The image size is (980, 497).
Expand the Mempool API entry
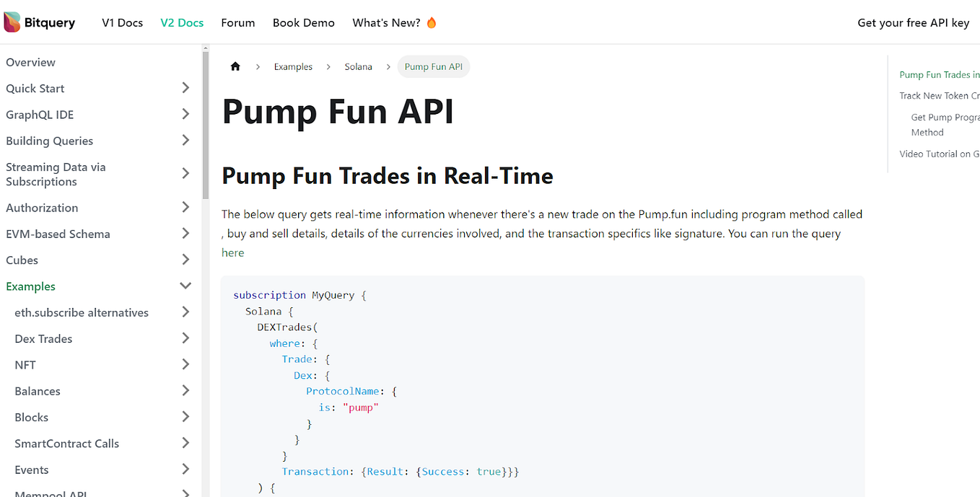(185, 493)
